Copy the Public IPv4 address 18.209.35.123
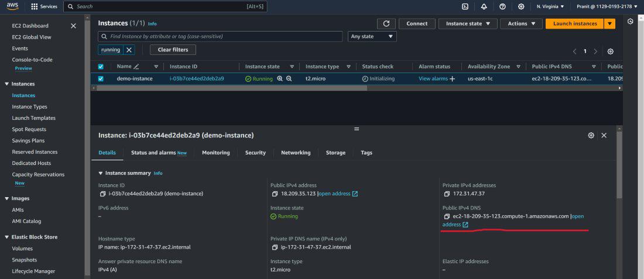 click(275, 194)
